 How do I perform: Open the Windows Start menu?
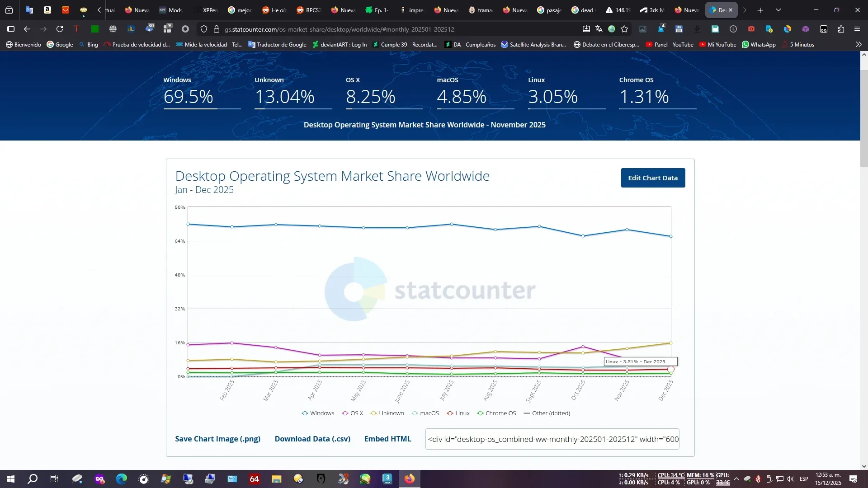11,479
